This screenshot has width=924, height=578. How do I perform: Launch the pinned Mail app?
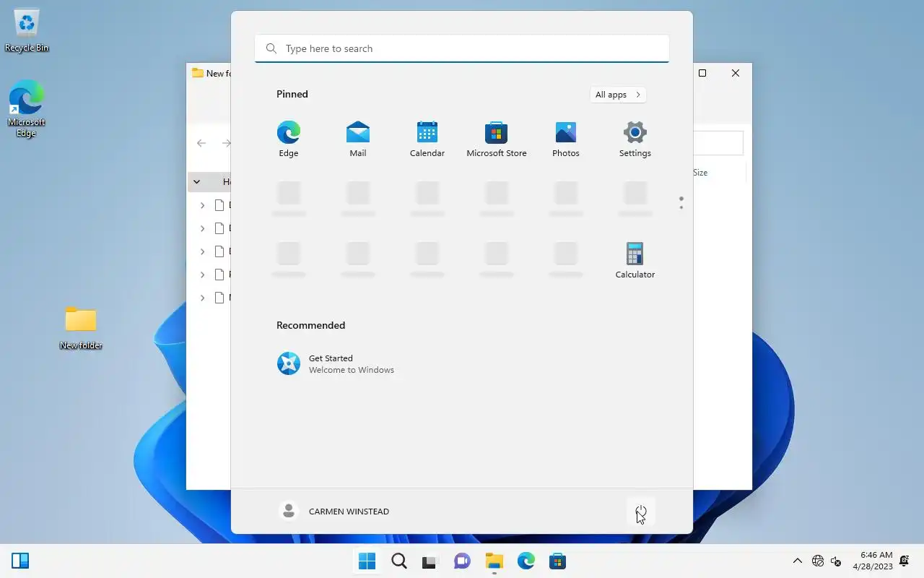tap(358, 139)
